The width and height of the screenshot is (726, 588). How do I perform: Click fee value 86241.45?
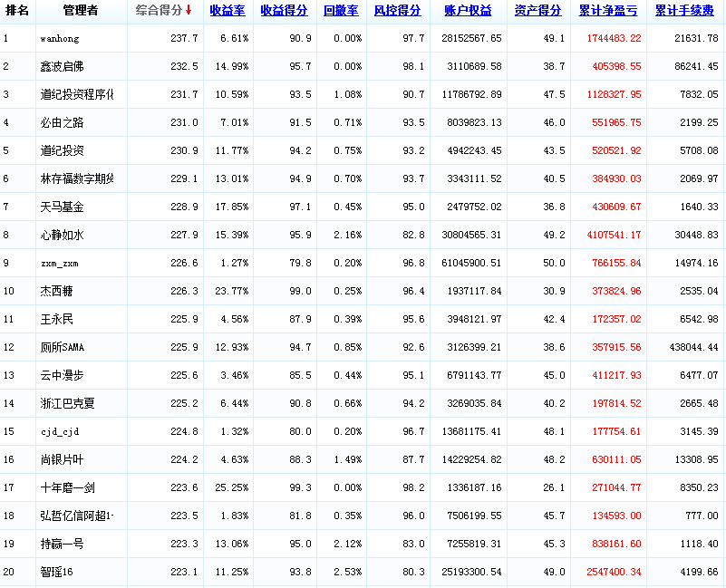tap(696, 66)
